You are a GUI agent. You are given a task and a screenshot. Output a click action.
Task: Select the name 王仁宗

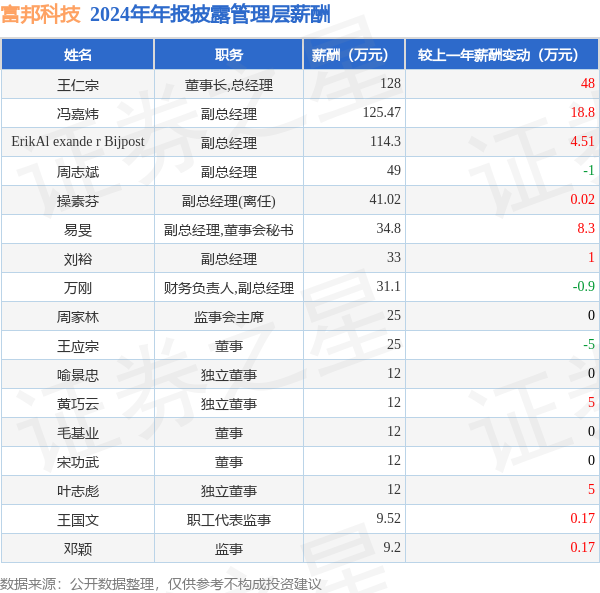[x=78, y=85]
